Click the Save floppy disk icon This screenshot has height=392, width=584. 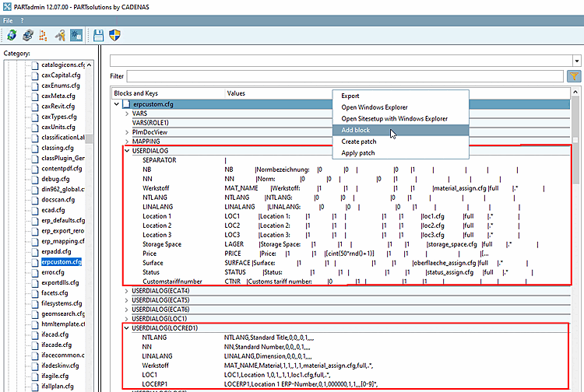coord(99,35)
